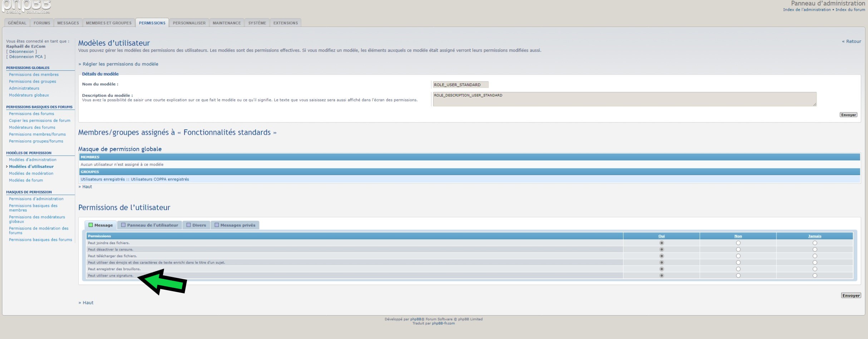The image size is (868, 339).
Task: Click the Jamais column header link
Action: click(814, 236)
